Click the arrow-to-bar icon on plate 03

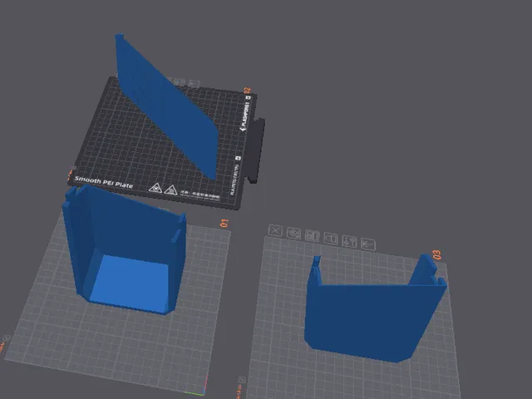368,244
